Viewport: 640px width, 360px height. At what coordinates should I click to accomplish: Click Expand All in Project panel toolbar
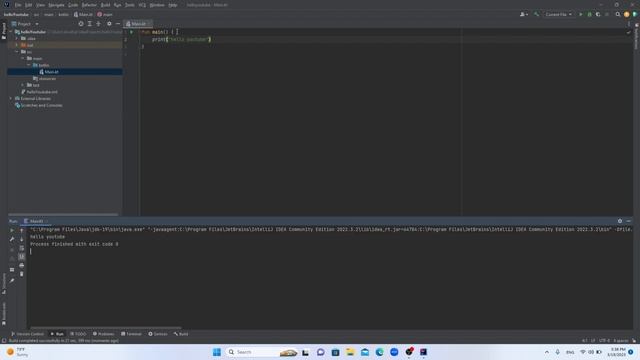pos(90,24)
